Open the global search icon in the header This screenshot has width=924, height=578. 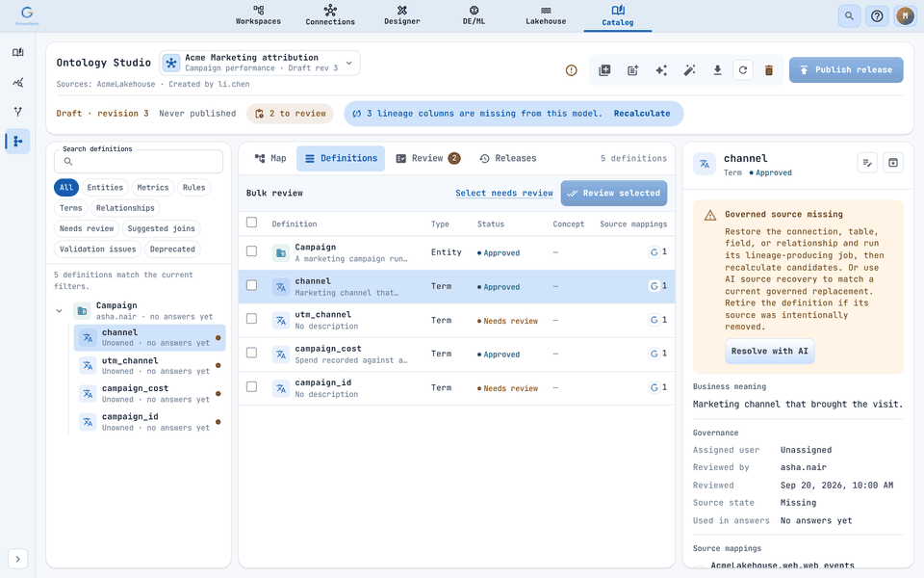pos(849,16)
